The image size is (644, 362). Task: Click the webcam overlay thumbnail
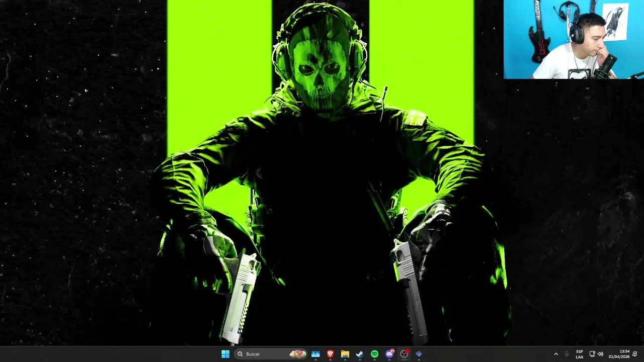pos(574,39)
